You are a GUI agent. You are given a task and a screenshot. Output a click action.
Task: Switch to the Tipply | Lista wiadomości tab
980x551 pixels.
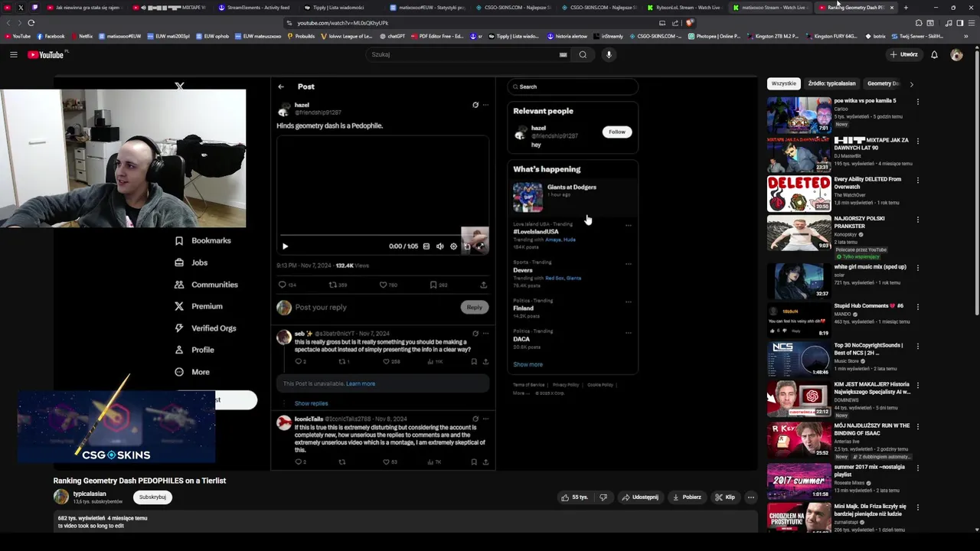[340, 8]
